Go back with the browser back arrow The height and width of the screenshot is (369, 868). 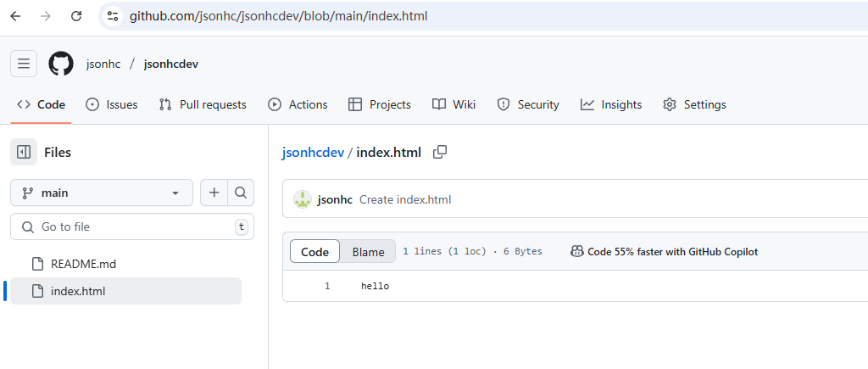[15, 16]
